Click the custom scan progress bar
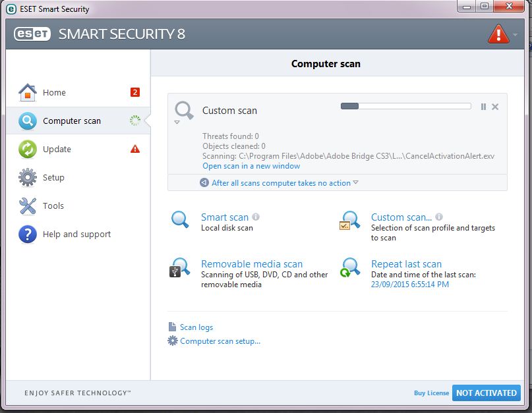532x413 pixels. (405, 106)
